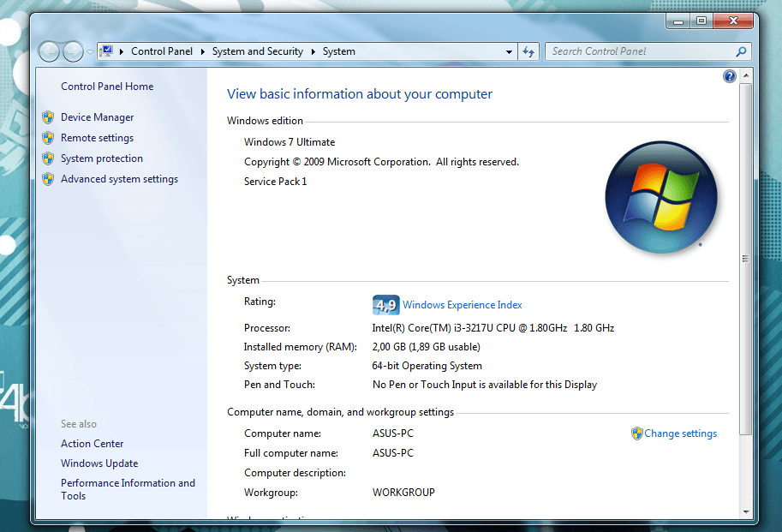The height and width of the screenshot is (532, 782).
Task: Open Help with the blue question mark
Action: [x=729, y=76]
